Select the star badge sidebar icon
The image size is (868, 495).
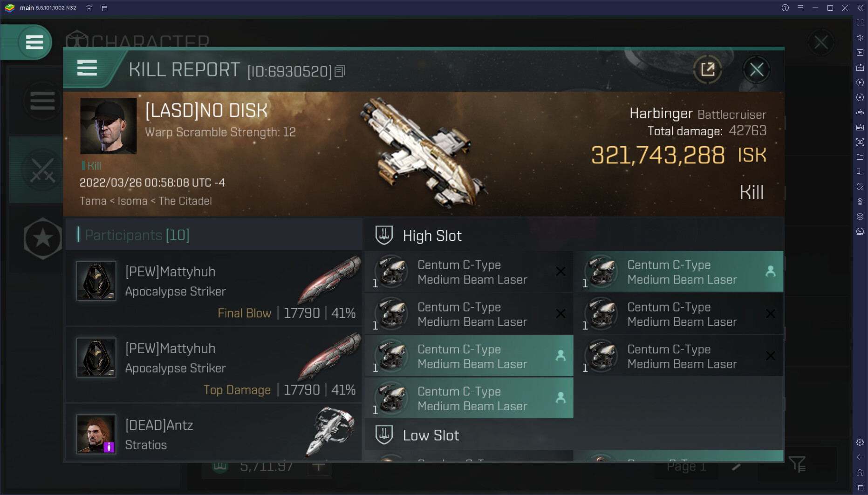tap(42, 238)
